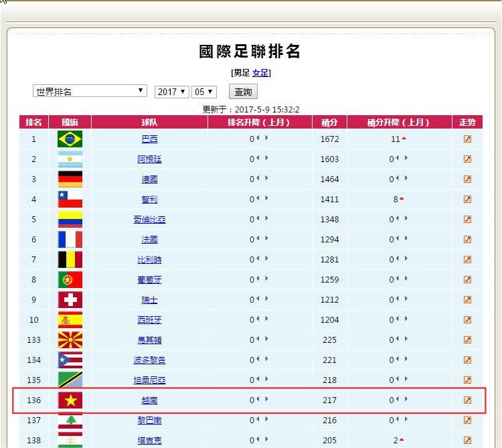Open the 馬其頓 team link
The width and height of the screenshot is (502, 448).
click(x=149, y=340)
